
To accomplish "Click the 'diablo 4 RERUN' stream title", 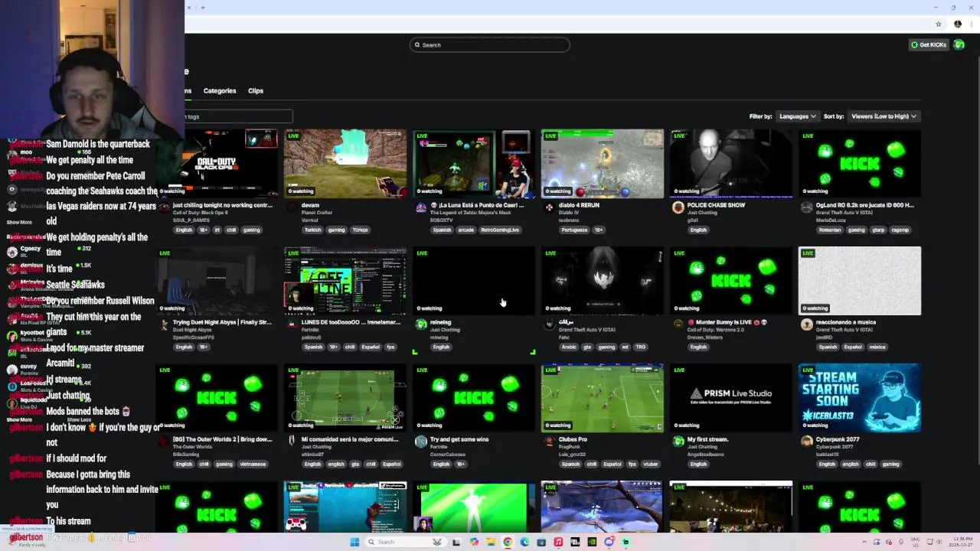I will 579,205.
